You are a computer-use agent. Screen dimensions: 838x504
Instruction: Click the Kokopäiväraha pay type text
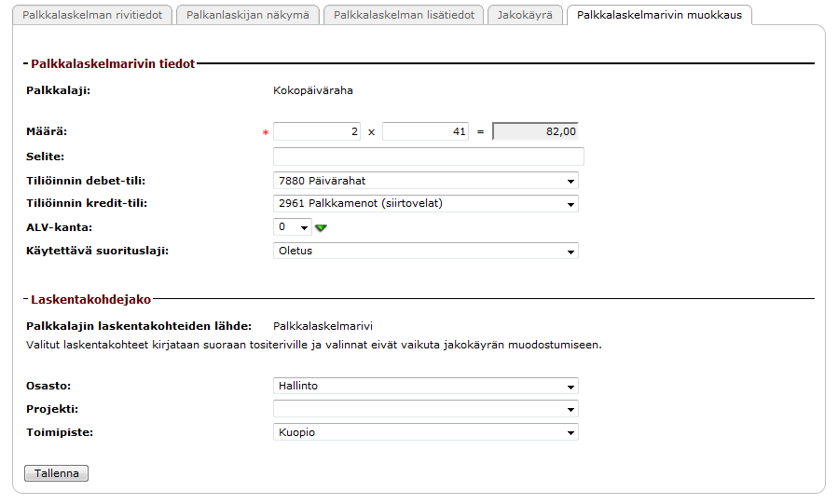(313, 90)
